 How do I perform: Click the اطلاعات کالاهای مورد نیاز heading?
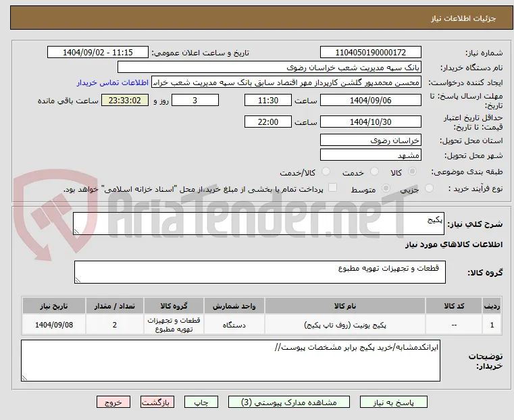pyautogui.click(x=454, y=244)
